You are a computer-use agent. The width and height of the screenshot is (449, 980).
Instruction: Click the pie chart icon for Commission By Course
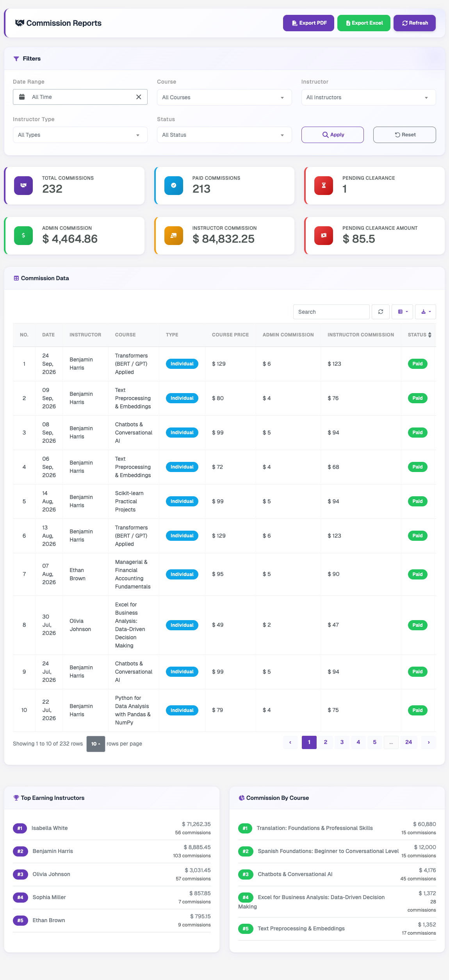(242, 798)
